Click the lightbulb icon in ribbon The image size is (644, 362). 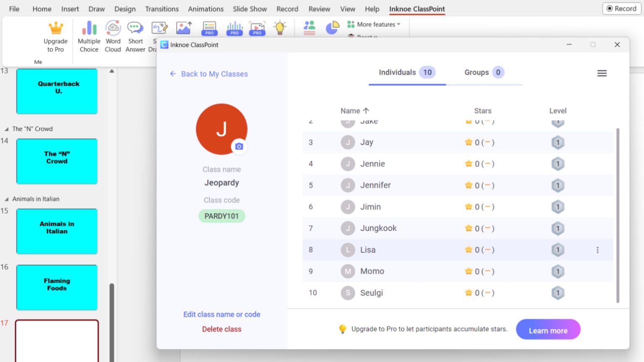coord(280,28)
